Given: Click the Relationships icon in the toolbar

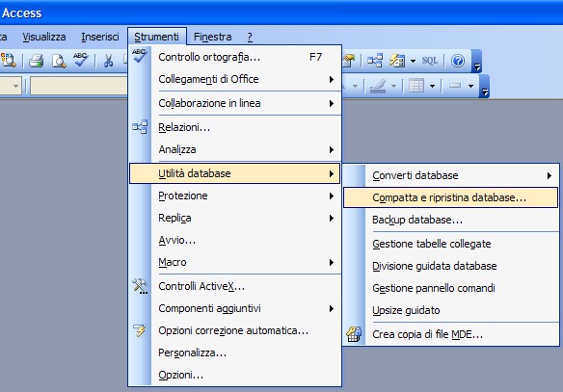Looking at the screenshot, I should 374,61.
